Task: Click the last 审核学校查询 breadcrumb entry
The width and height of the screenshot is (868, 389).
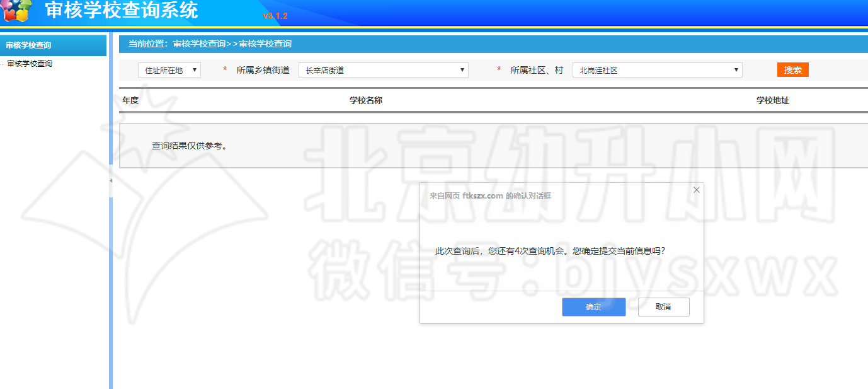Action: coord(265,44)
